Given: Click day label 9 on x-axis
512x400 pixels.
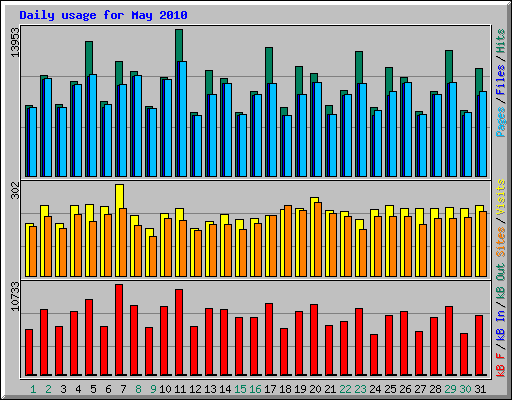Looking at the screenshot, I should coord(153,389).
